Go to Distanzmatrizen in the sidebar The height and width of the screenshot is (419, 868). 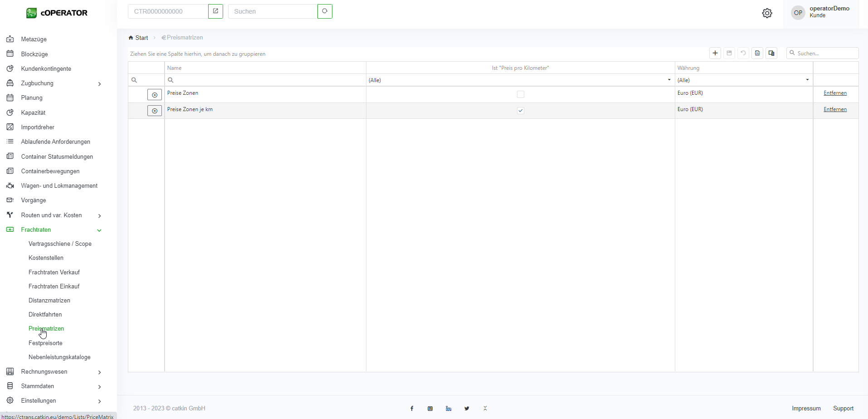tap(49, 300)
